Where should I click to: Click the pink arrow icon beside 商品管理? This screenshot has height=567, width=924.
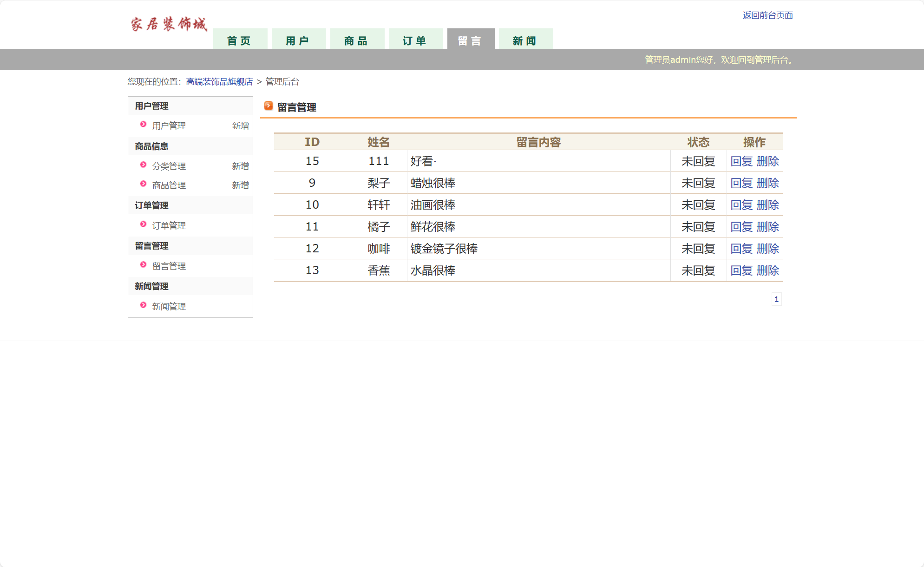143,184
